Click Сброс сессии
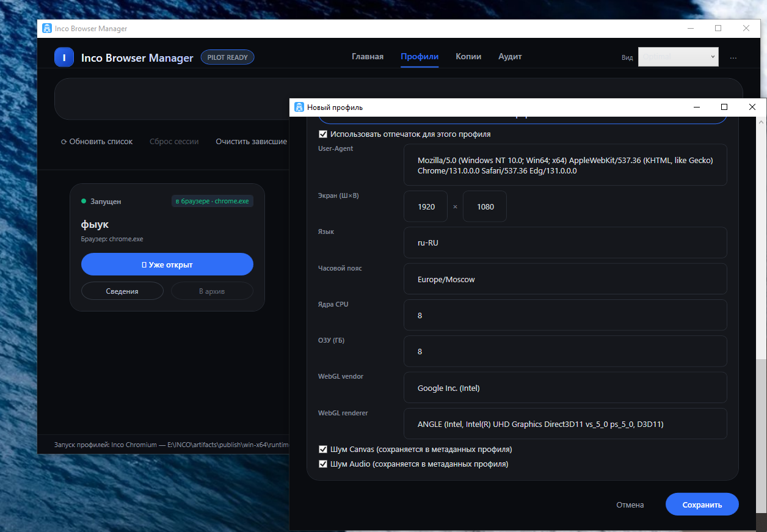Viewport: 767px width, 532px height. coord(174,141)
